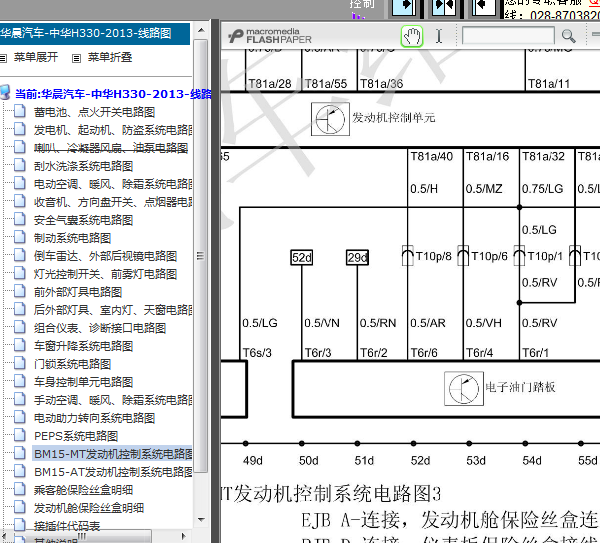This screenshot has width=600, height=543.
Task: Click the 菜单折叠 collapse menu button
Action: pos(110,57)
